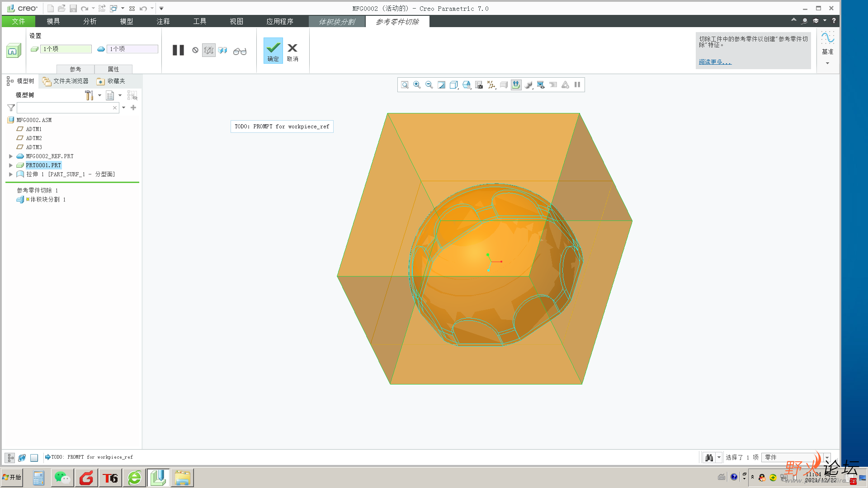This screenshot has width=868, height=488.
Task: Toggle the attached preview mode icon
Action: pos(223,50)
